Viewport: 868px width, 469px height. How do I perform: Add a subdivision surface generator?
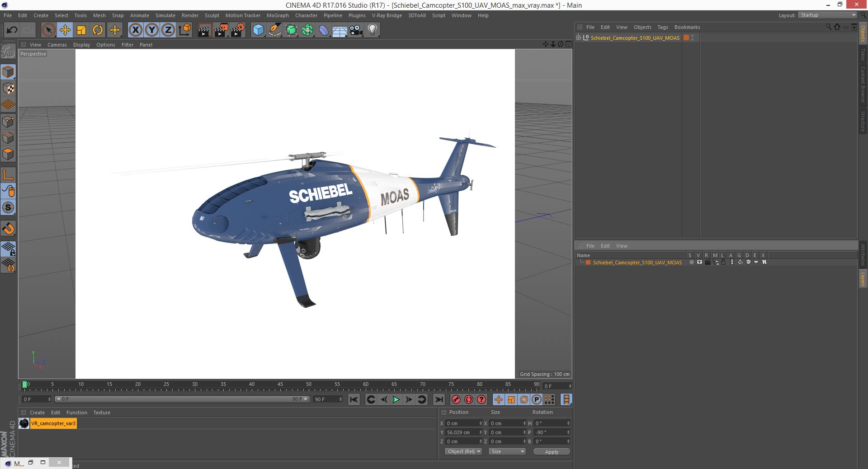click(291, 30)
